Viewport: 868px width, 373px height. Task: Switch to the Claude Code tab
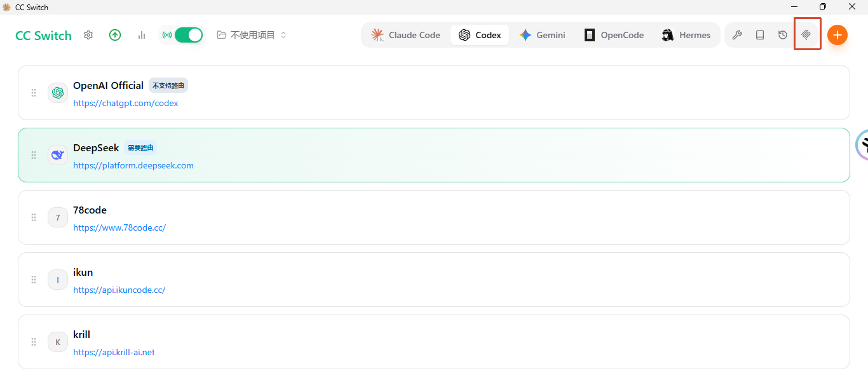(406, 35)
